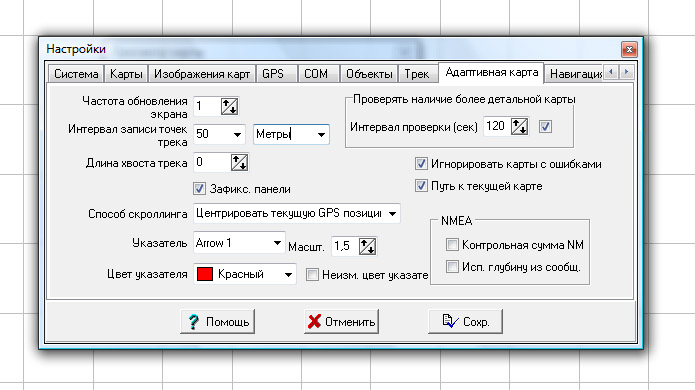
Task: Click the NMEA group label
Action: tap(457, 221)
